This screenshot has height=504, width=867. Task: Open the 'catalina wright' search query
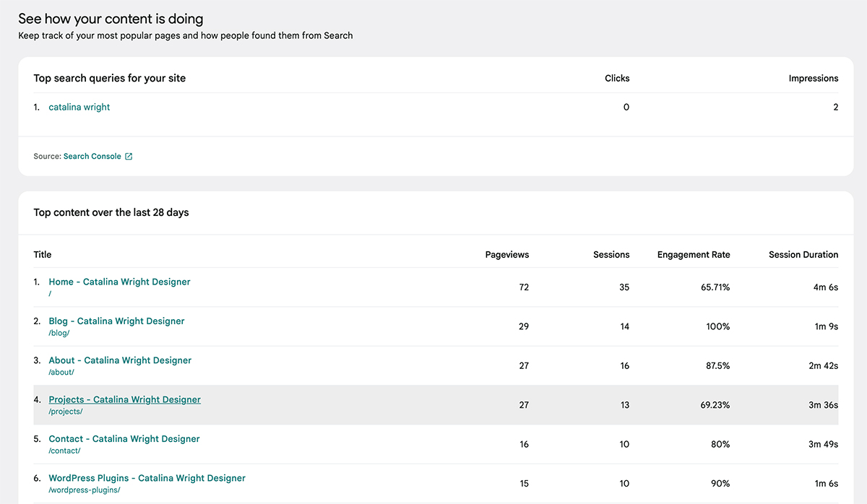(79, 107)
